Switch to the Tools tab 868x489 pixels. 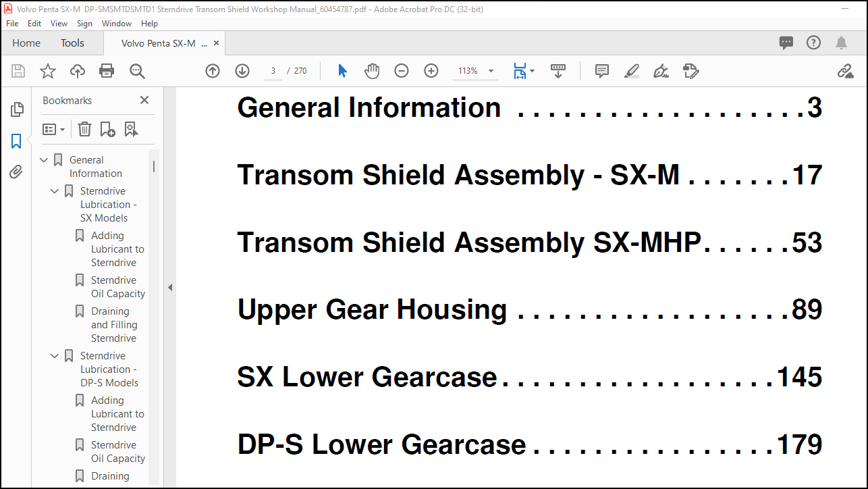[x=72, y=43]
